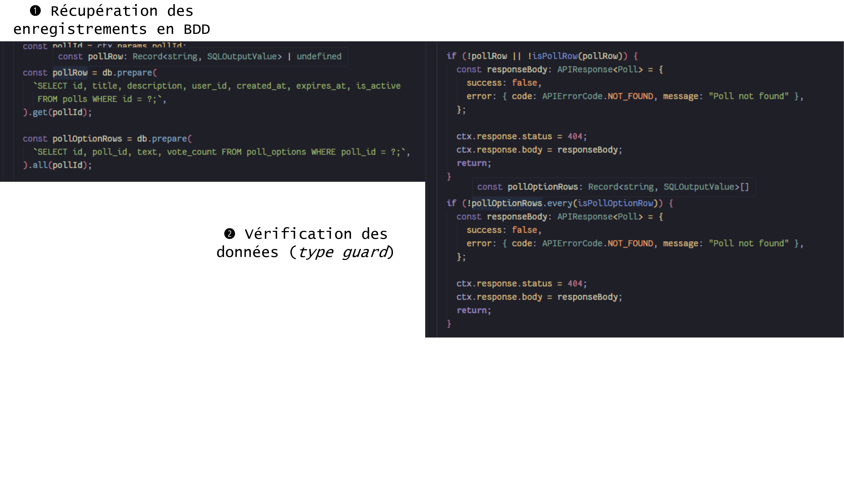Click the prepare call in pollOptionRows declaration
The image size is (844, 504).
click(169, 139)
